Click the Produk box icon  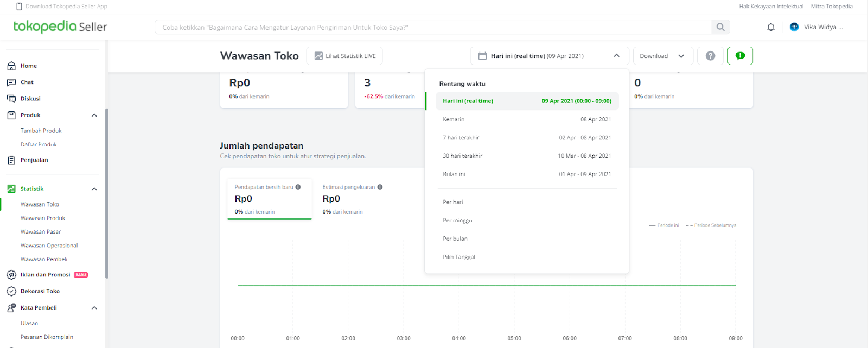tap(11, 115)
